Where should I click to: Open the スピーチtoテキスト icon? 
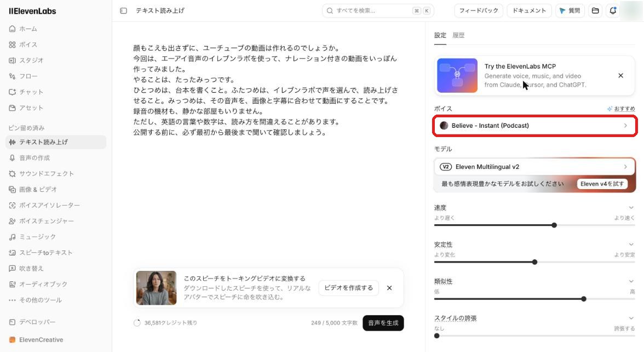(x=12, y=252)
